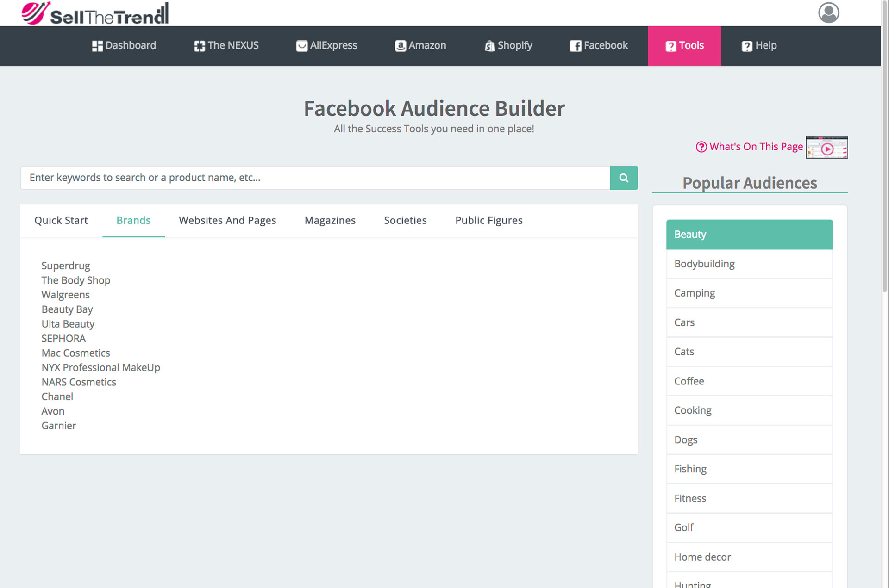Click the user profile avatar icon

828,13
